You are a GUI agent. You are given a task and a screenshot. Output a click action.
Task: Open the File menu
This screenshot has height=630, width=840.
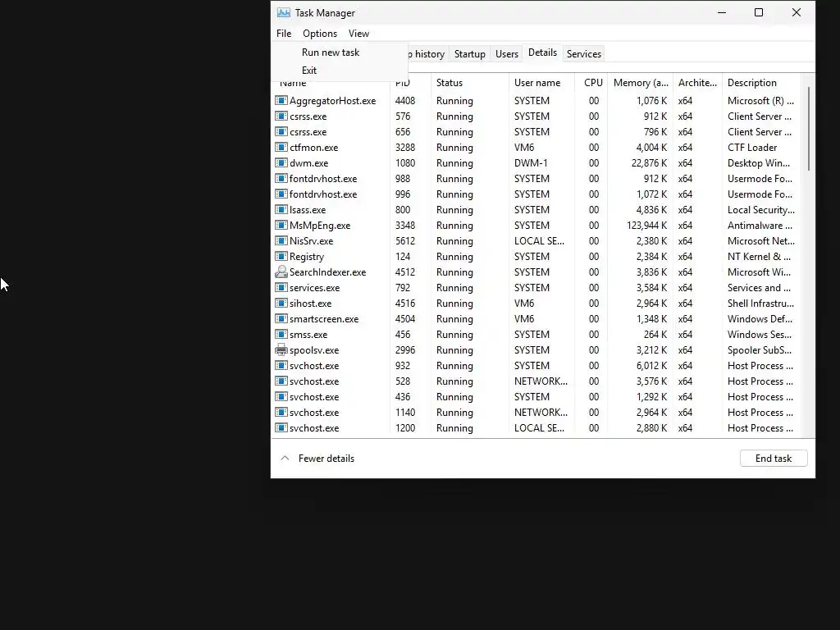(284, 33)
